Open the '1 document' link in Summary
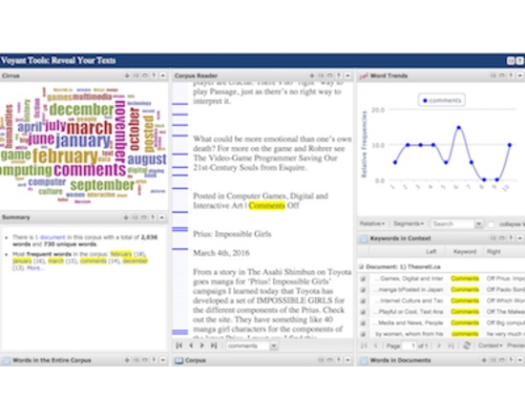The width and height of the screenshot is (525, 420). 51,237
